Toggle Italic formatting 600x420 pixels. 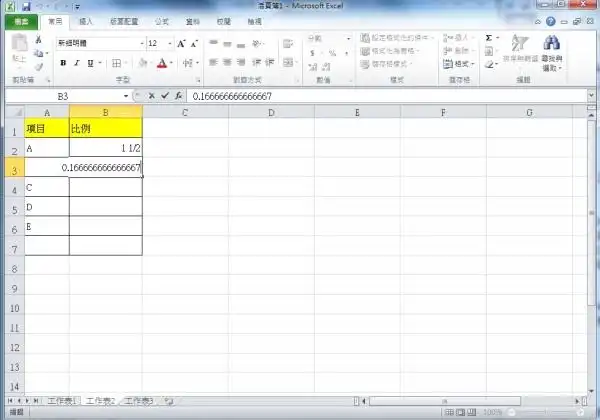(77, 62)
